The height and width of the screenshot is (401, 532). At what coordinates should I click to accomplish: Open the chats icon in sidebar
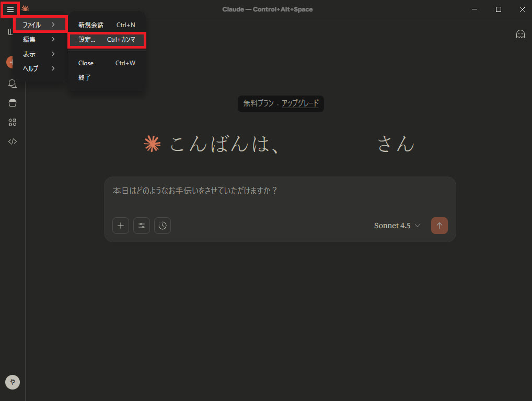point(12,84)
